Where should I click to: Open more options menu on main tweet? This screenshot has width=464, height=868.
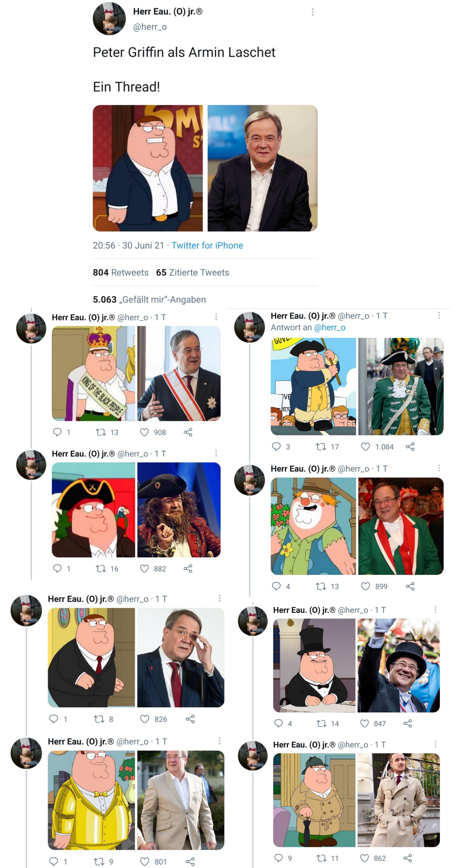(x=313, y=12)
